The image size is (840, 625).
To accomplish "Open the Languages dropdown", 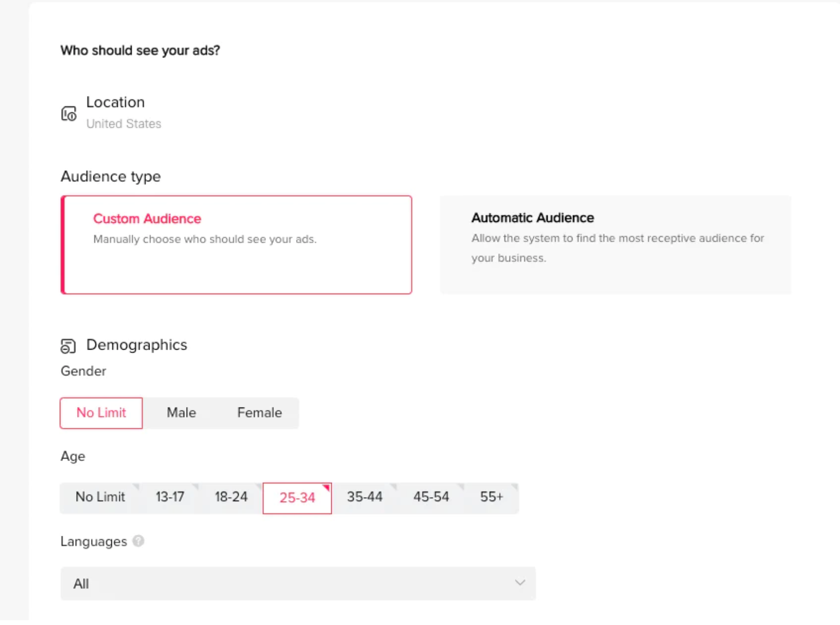I will 289,584.
